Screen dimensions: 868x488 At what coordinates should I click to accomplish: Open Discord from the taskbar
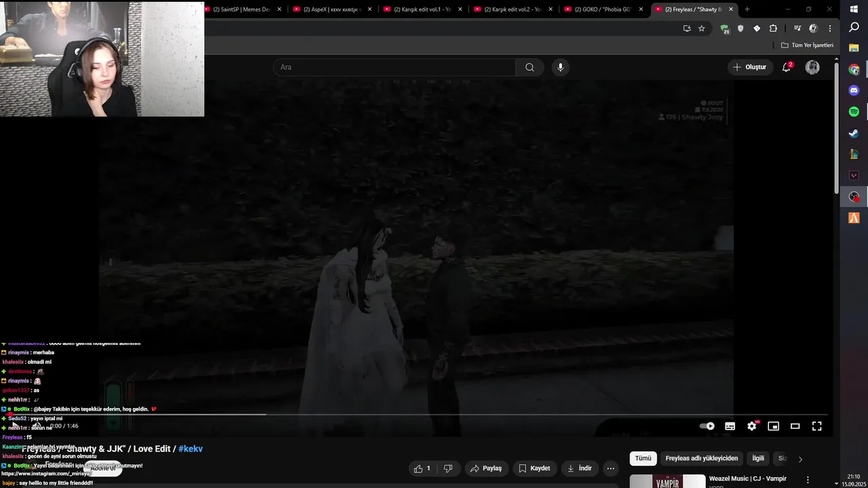click(854, 91)
